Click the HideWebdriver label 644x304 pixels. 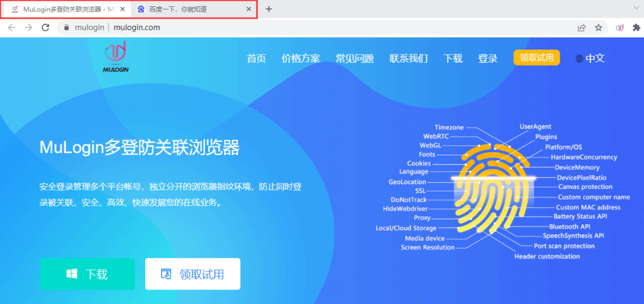pos(406,209)
